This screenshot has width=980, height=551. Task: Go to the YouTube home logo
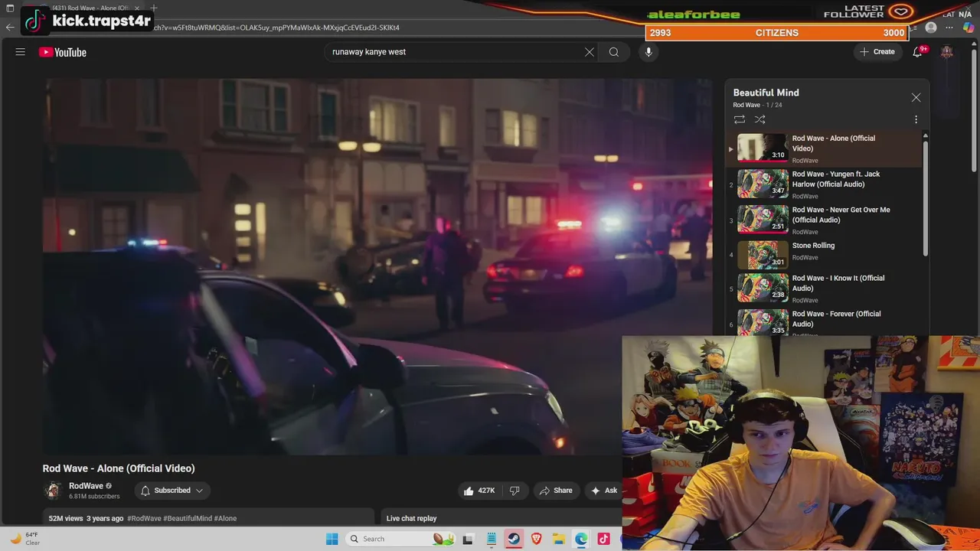pyautogui.click(x=63, y=52)
